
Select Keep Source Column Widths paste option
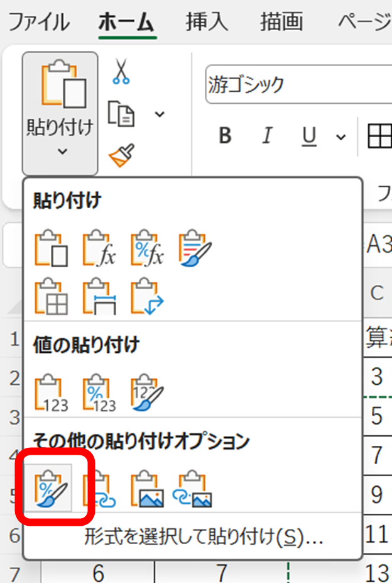coord(99,296)
